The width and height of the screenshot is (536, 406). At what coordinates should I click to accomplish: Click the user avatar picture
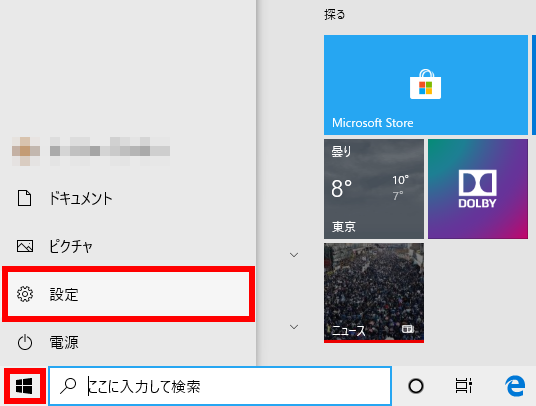coord(26,151)
